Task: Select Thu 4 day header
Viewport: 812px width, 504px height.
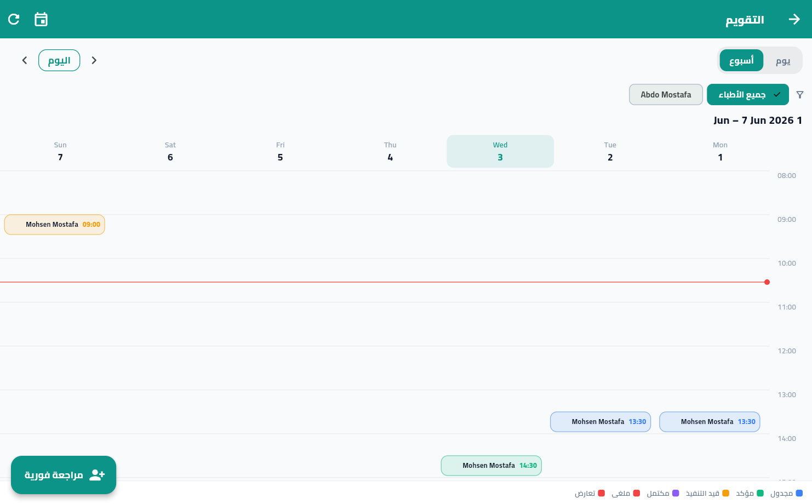Action: [x=390, y=151]
